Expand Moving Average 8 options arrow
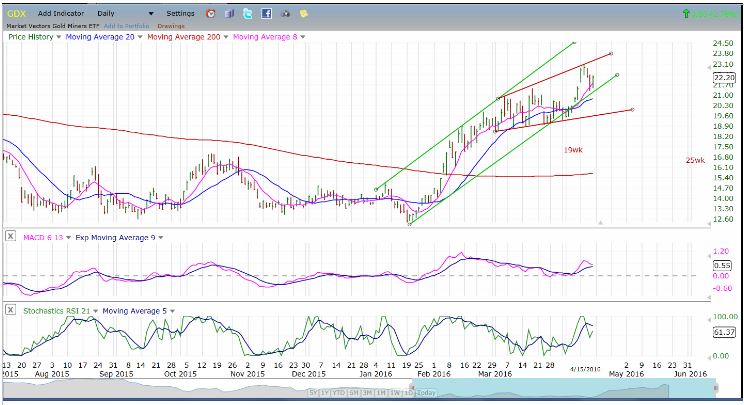The image size is (744, 405). coord(303,37)
